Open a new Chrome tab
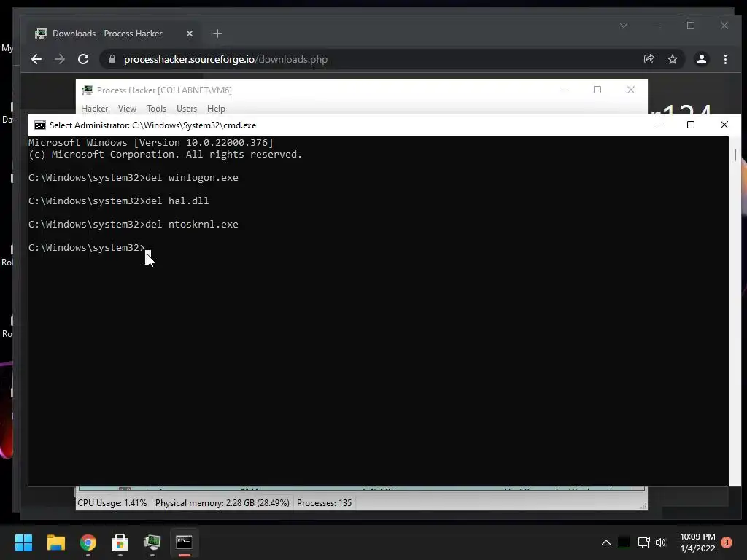Image resolution: width=747 pixels, height=560 pixels. coord(217,34)
